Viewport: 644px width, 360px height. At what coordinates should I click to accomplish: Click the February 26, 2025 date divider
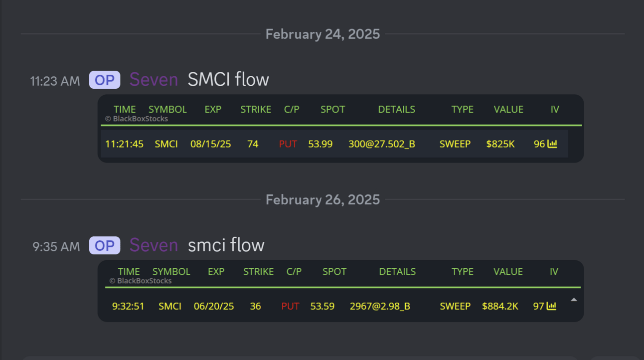(322, 199)
